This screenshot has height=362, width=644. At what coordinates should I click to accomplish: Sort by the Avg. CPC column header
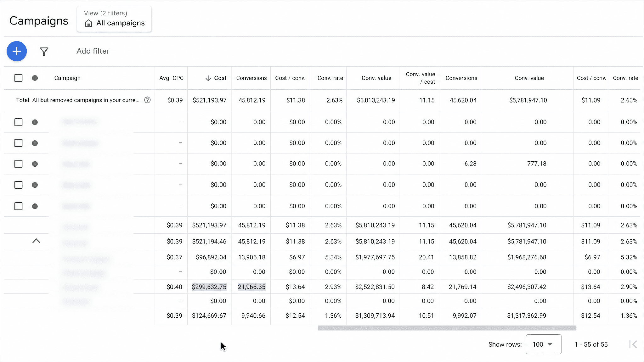[x=172, y=78]
